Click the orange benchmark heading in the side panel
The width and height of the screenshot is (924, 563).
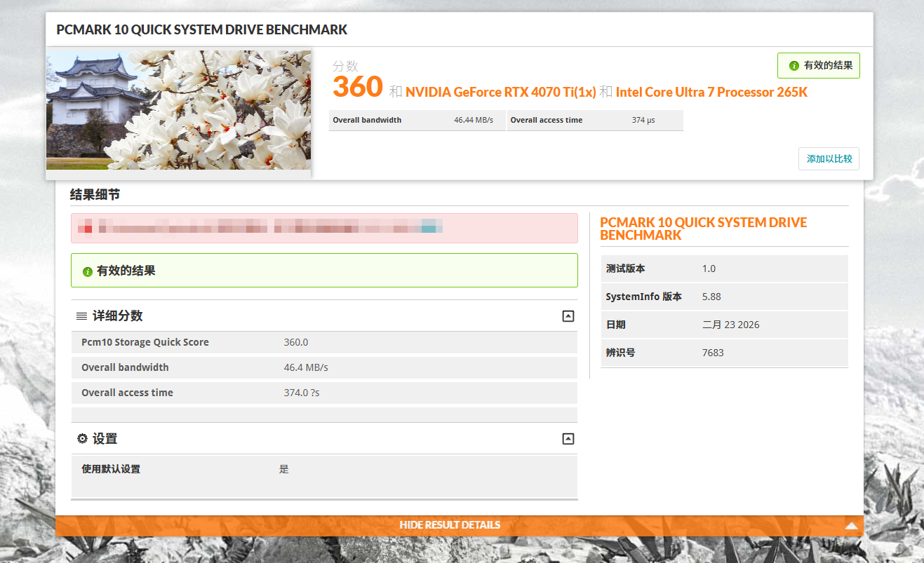[x=704, y=229]
